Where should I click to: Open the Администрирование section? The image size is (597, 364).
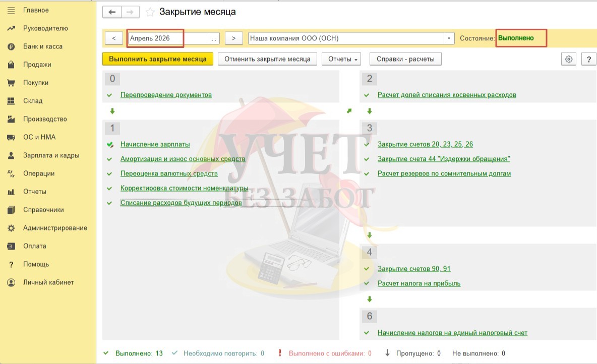[x=55, y=228]
